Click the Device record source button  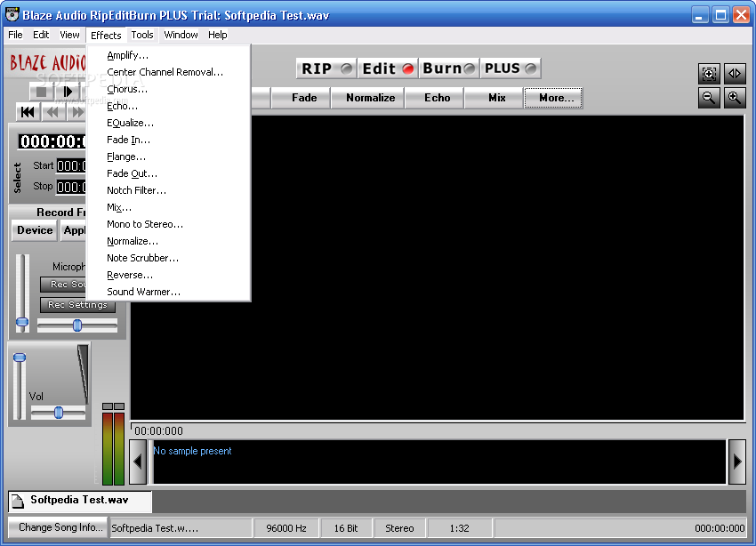(35, 230)
